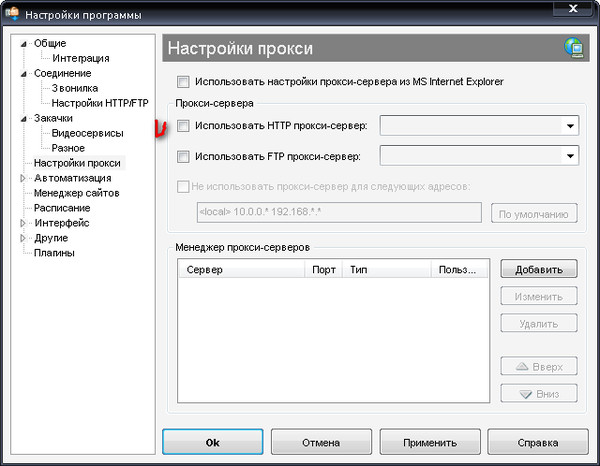Click the 'Тип' column header
This screenshot has height=466, width=600.
[386, 269]
